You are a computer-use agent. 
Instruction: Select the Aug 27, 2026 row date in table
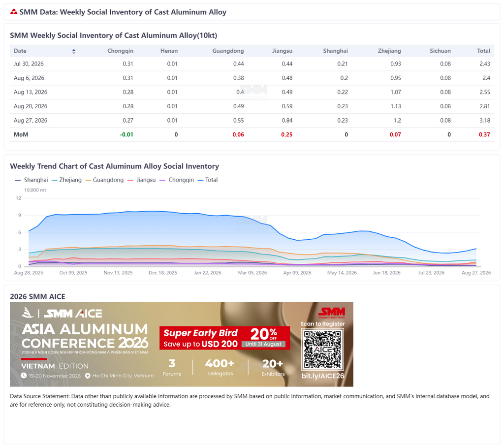tap(31, 120)
